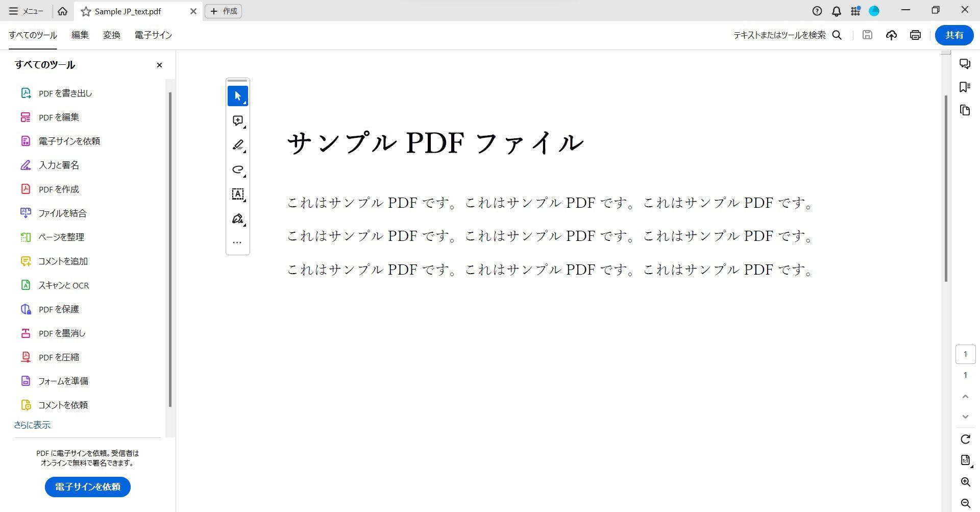Toggle the comments panel
The height and width of the screenshot is (512, 980).
[965, 64]
